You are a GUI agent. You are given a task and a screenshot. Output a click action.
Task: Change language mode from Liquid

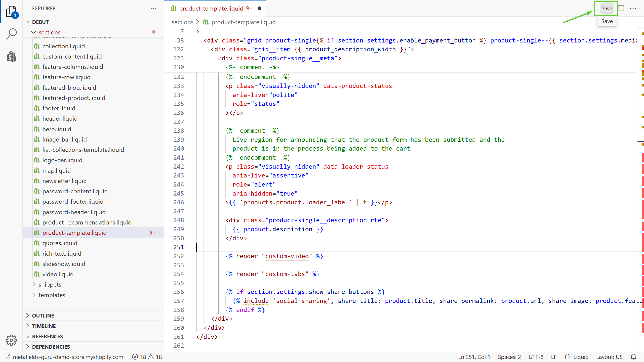point(581,357)
